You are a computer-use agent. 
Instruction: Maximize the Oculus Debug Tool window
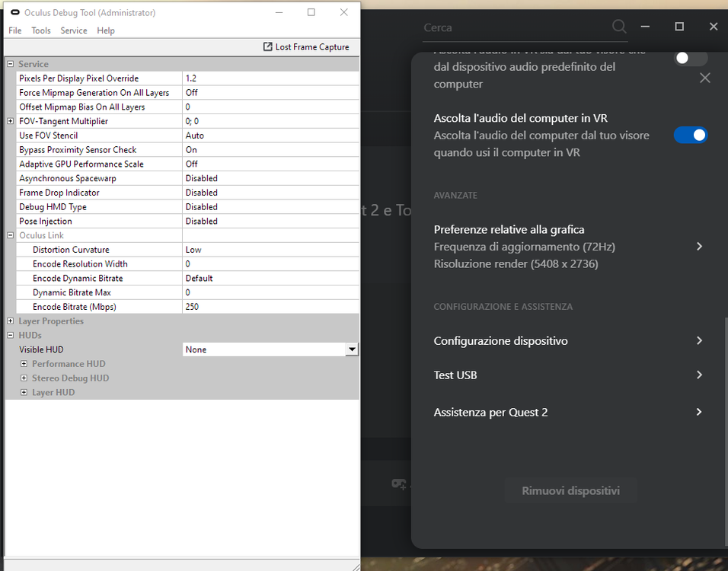(311, 12)
